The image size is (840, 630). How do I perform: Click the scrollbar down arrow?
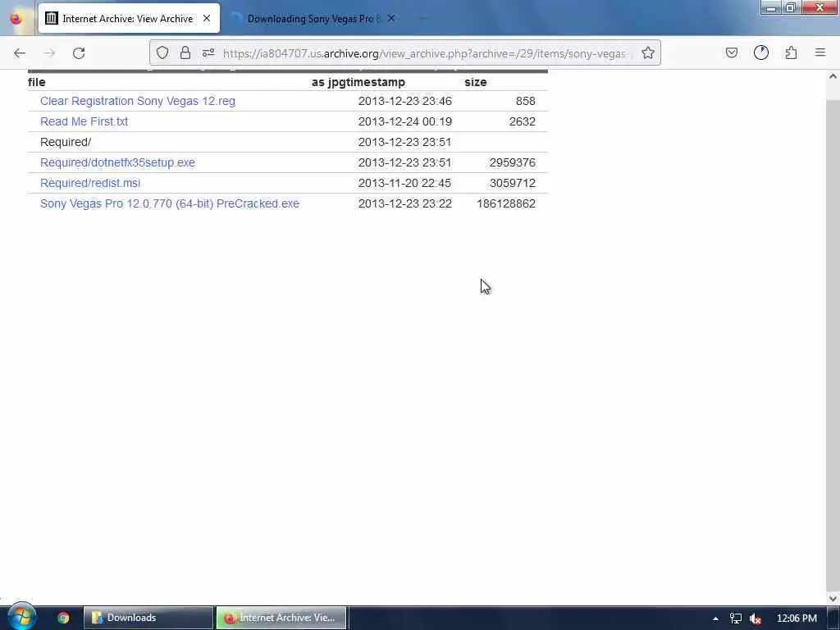pyautogui.click(x=833, y=598)
